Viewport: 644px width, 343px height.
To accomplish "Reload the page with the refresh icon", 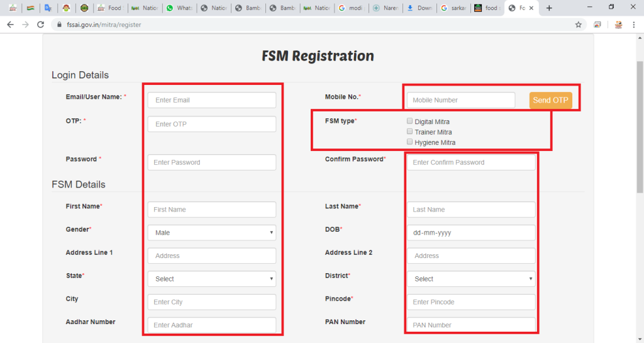I will (40, 25).
